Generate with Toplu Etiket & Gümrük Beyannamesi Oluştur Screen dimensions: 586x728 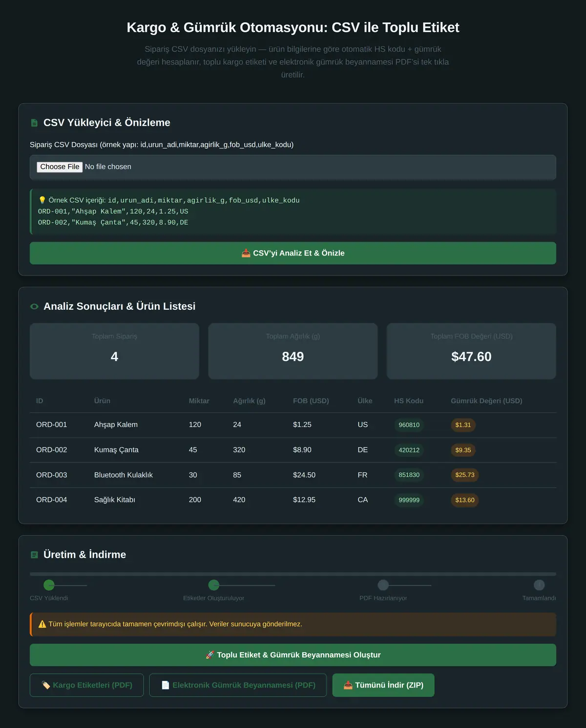293,655
